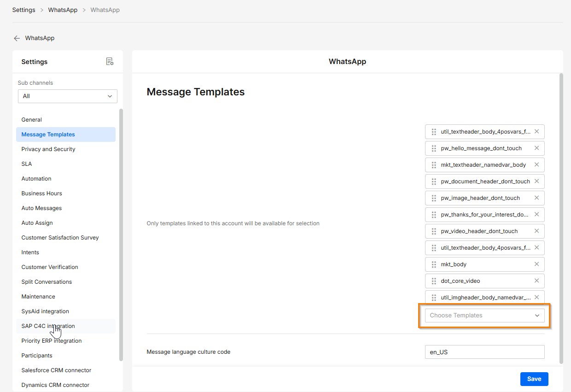Expand the Choose Templates dropdown
The image size is (571, 392).
(x=485, y=316)
